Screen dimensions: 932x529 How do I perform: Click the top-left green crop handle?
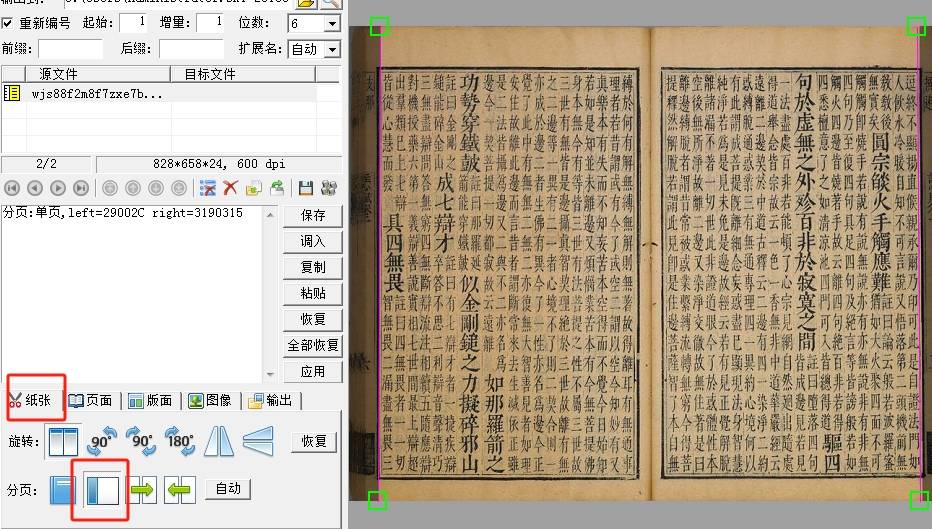point(379,27)
